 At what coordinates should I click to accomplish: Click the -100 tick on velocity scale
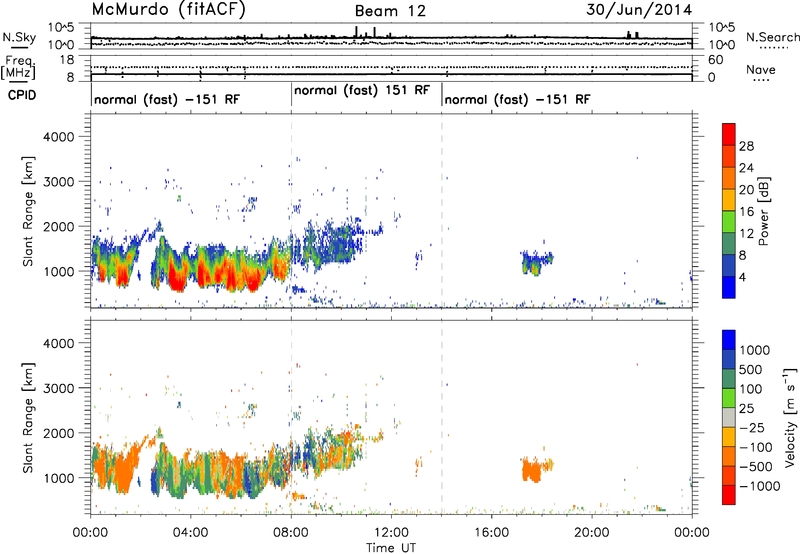coord(756,447)
